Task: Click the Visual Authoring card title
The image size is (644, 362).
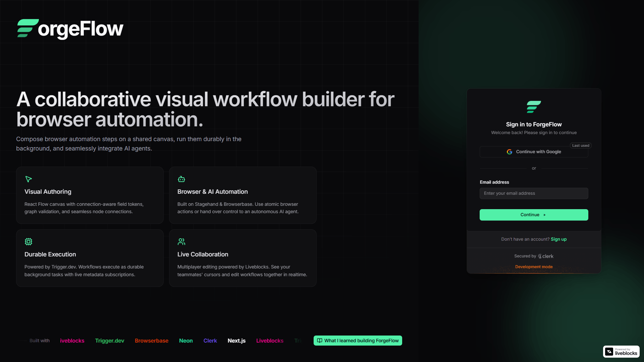Action: click(48, 192)
